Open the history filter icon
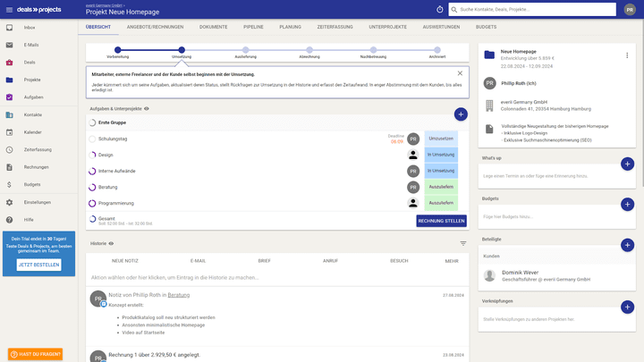This screenshot has height=362, width=644. (463, 243)
